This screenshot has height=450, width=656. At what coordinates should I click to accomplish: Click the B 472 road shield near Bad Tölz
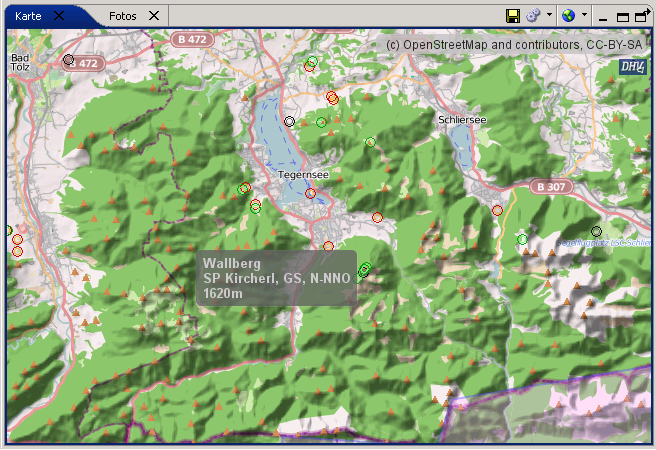click(84, 64)
